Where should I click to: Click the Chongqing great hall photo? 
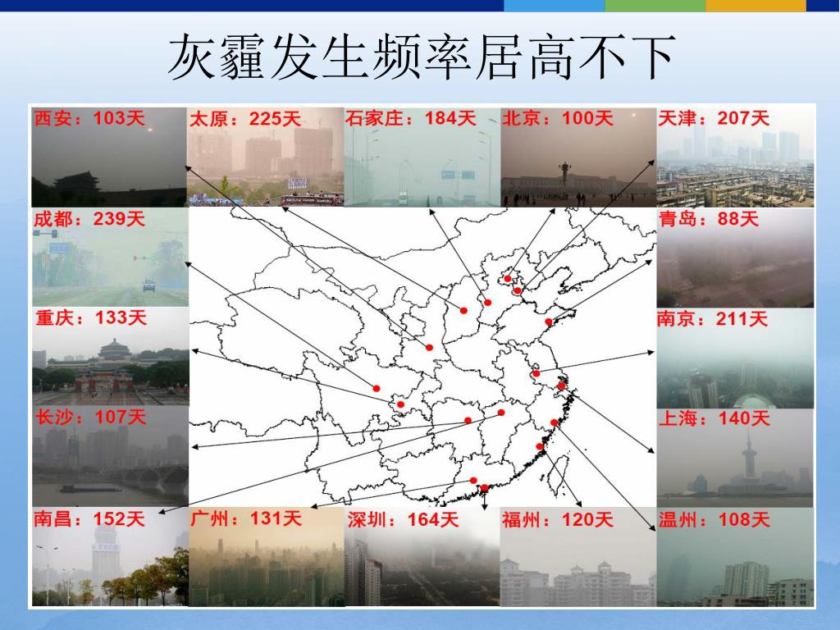coord(111,356)
